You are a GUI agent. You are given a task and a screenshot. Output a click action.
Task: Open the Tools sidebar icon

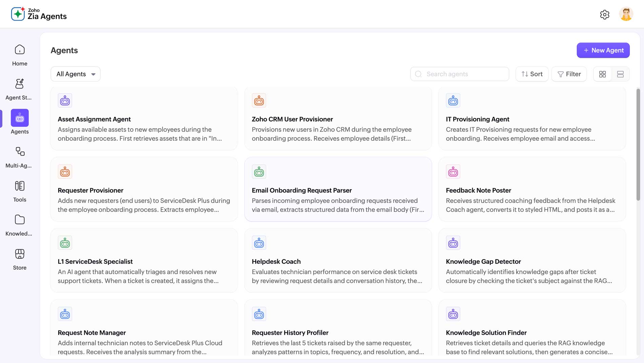[x=20, y=186]
